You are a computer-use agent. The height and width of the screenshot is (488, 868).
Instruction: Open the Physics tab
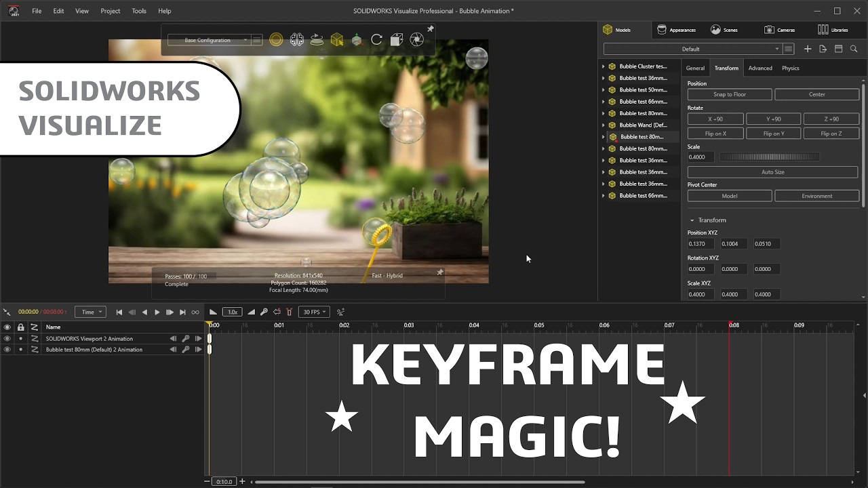(x=790, y=68)
